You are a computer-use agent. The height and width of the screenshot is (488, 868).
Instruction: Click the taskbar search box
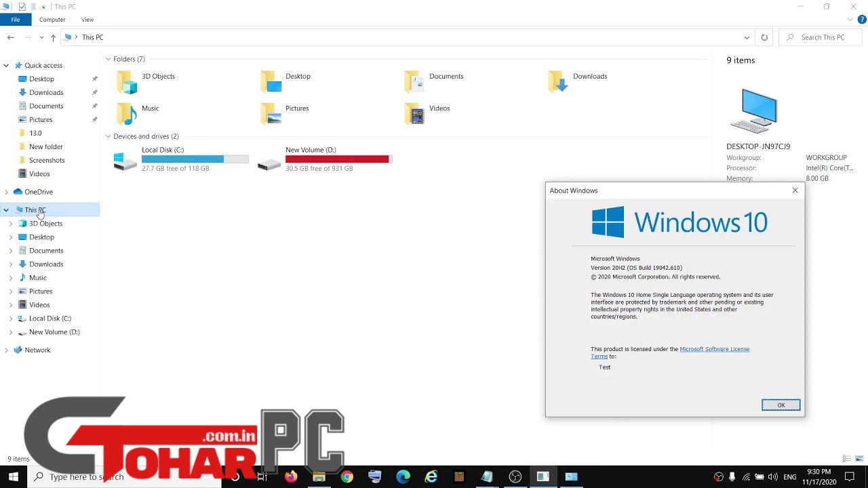tap(124, 476)
